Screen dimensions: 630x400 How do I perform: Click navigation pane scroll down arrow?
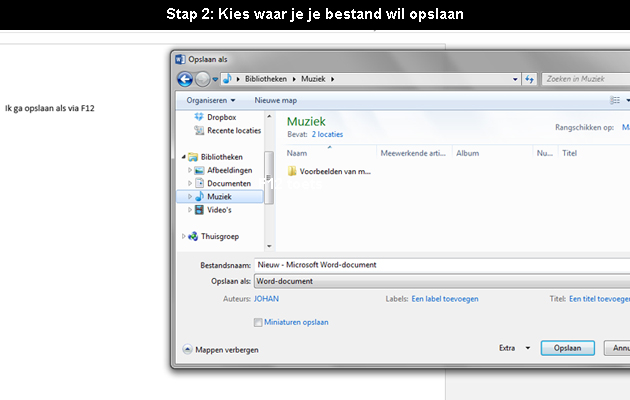point(269,246)
